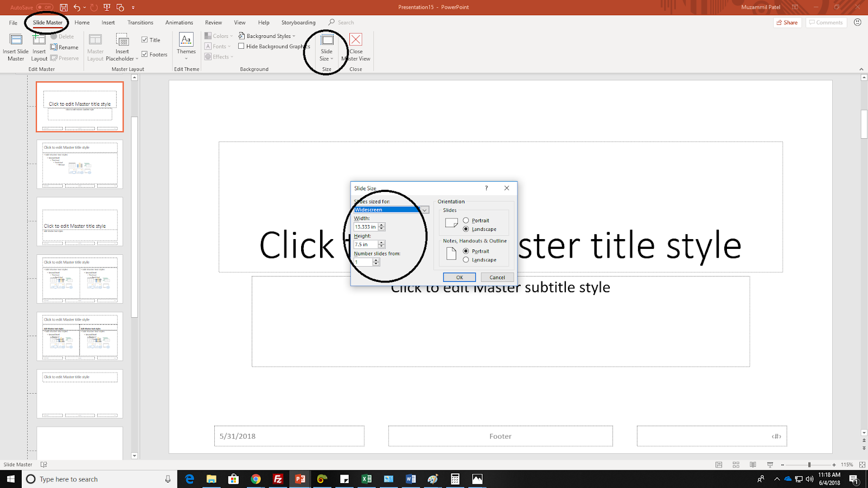This screenshot has height=488, width=868.
Task: Click OK in the Slide Size dialog
Action: pos(459,277)
